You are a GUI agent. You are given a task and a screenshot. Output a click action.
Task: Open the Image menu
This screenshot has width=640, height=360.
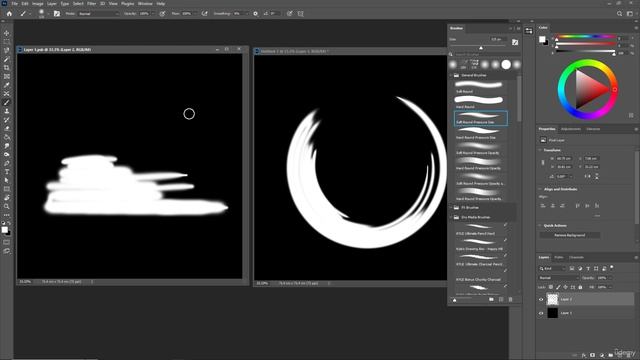click(x=38, y=4)
